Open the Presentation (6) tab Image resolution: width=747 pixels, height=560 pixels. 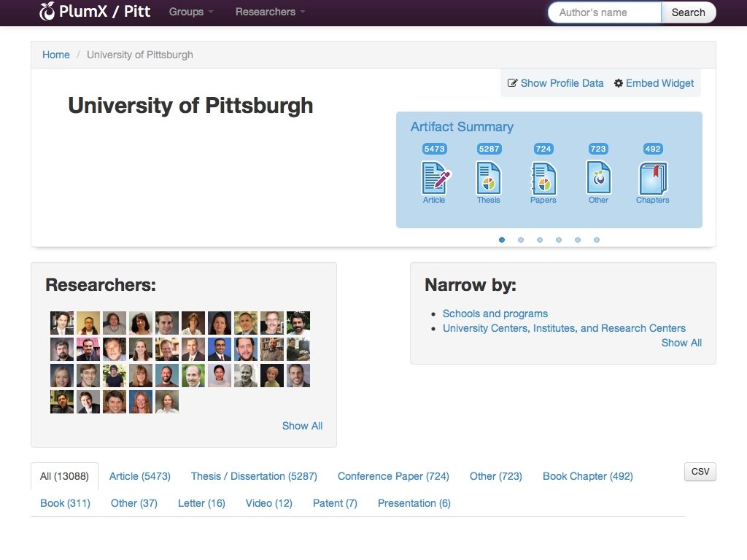414,503
